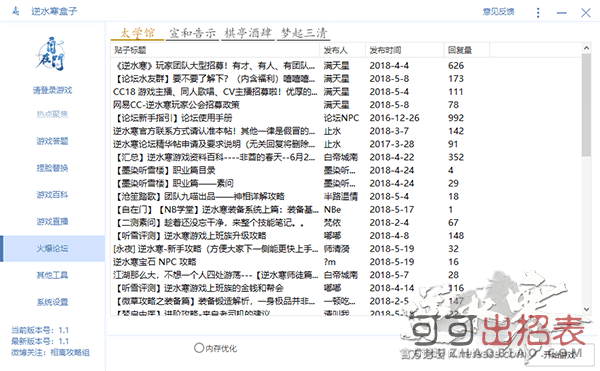Screen dimensions: 600x371
Task: Open 系统设置 in sidebar
Action: click(52, 302)
